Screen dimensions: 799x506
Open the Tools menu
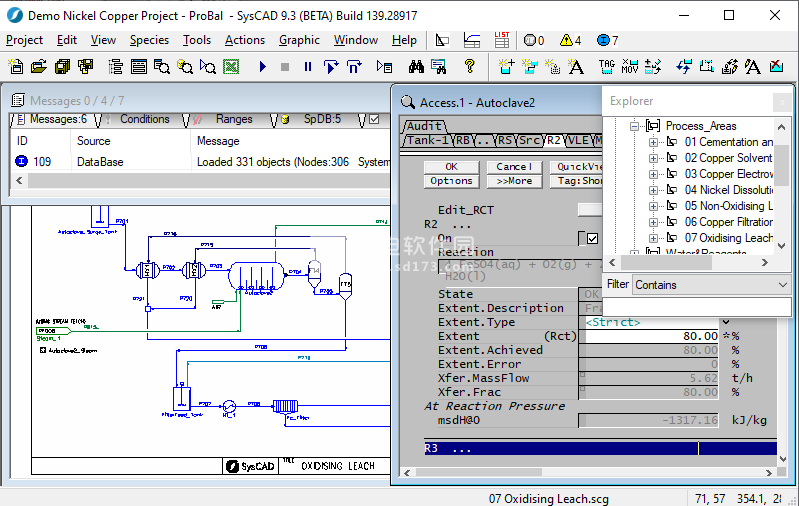coord(197,40)
